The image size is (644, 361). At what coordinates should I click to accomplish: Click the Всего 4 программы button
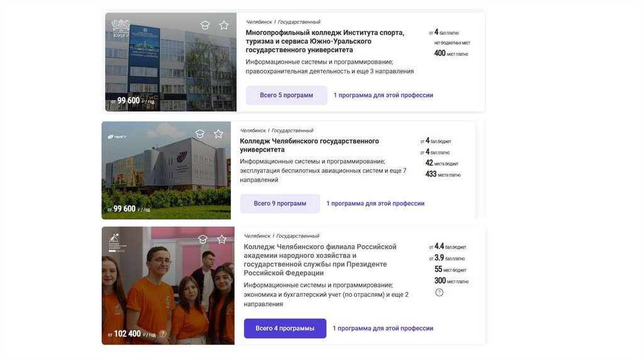tap(285, 328)
